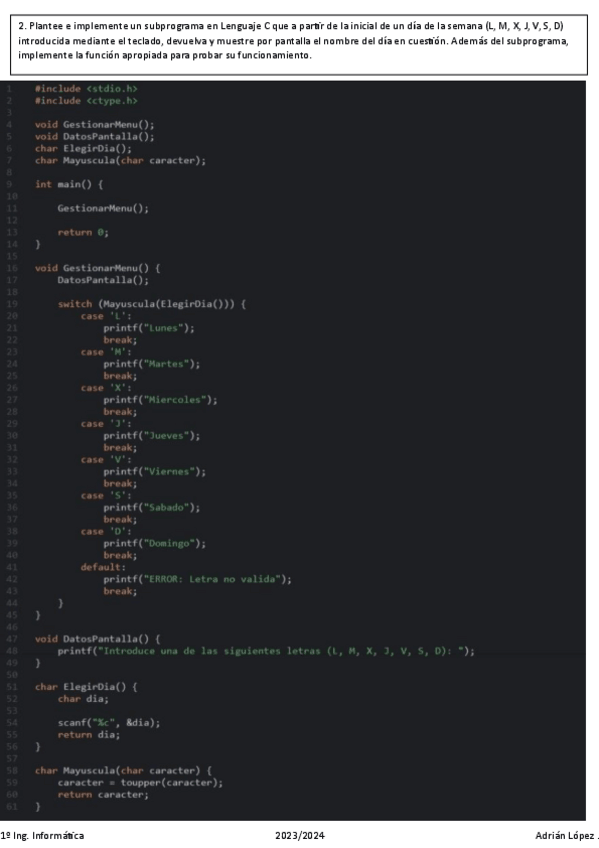Click the case 'X': label
The image size is (599, 848).
click(106, 388)
